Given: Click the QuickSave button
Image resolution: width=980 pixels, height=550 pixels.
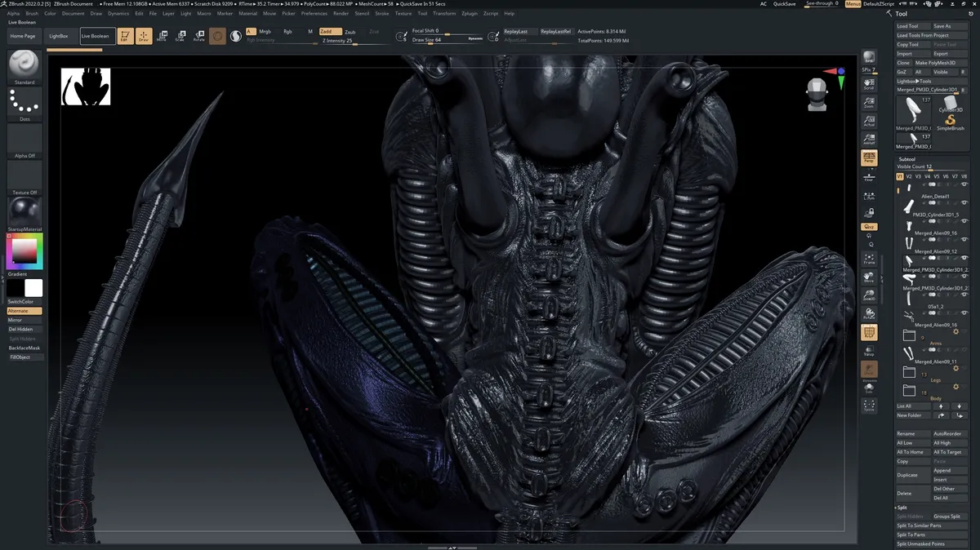Looking at the screenshot, I should [784, 4].
